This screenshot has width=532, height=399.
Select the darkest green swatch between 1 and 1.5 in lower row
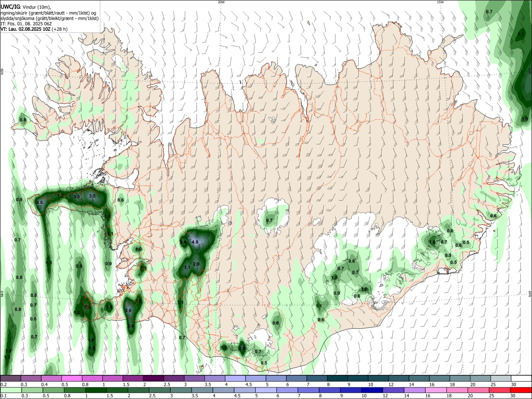(x=96, y=390)
